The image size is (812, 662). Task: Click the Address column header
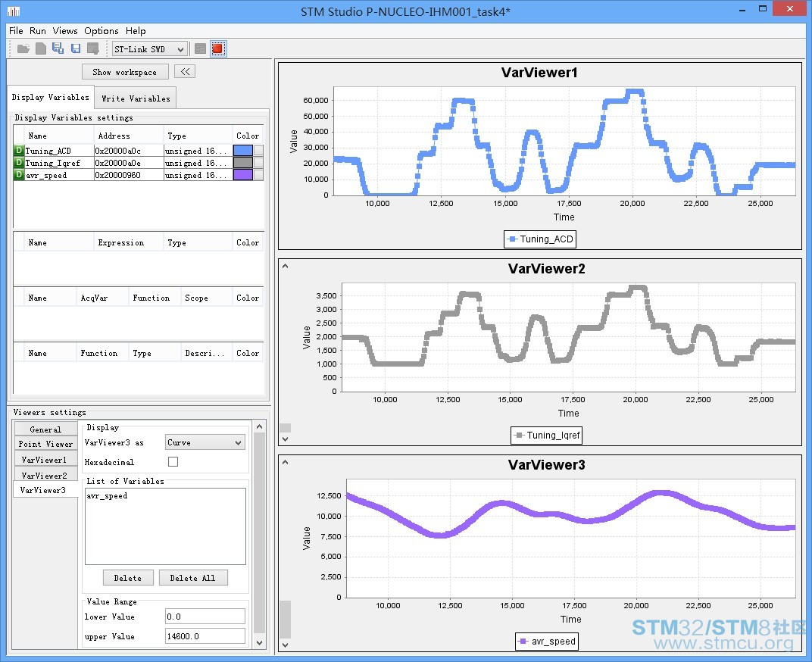pyautogui.click(x=129, y=136)
